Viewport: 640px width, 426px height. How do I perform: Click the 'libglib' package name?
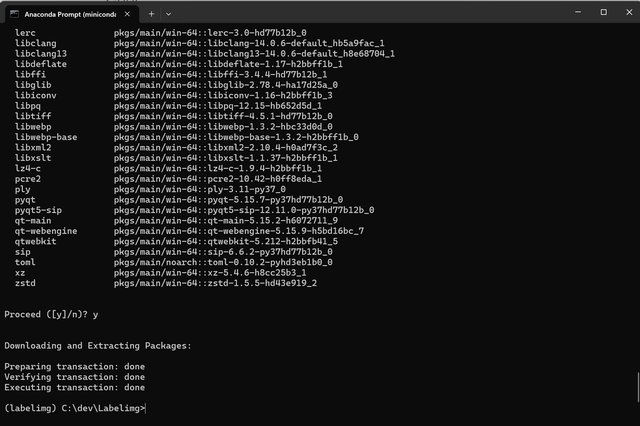33,85
